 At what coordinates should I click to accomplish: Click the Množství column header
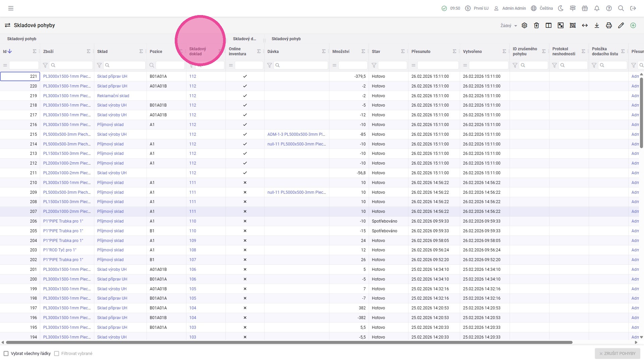(341, 52)
